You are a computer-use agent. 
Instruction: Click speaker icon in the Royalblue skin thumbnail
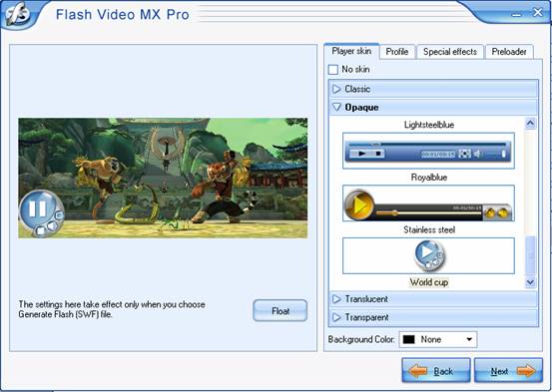[477, 154]
